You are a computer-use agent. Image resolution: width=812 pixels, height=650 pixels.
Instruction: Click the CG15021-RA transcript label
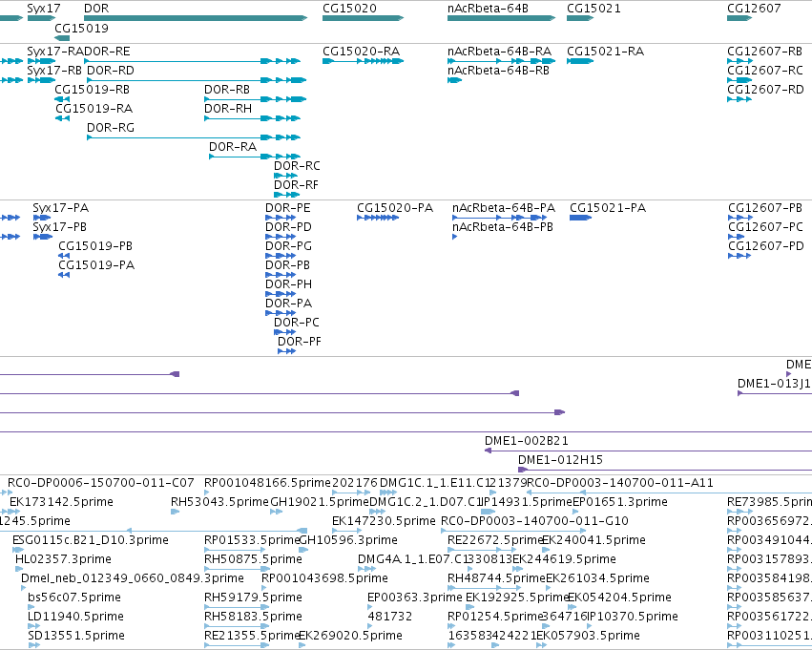pos(605,52)
